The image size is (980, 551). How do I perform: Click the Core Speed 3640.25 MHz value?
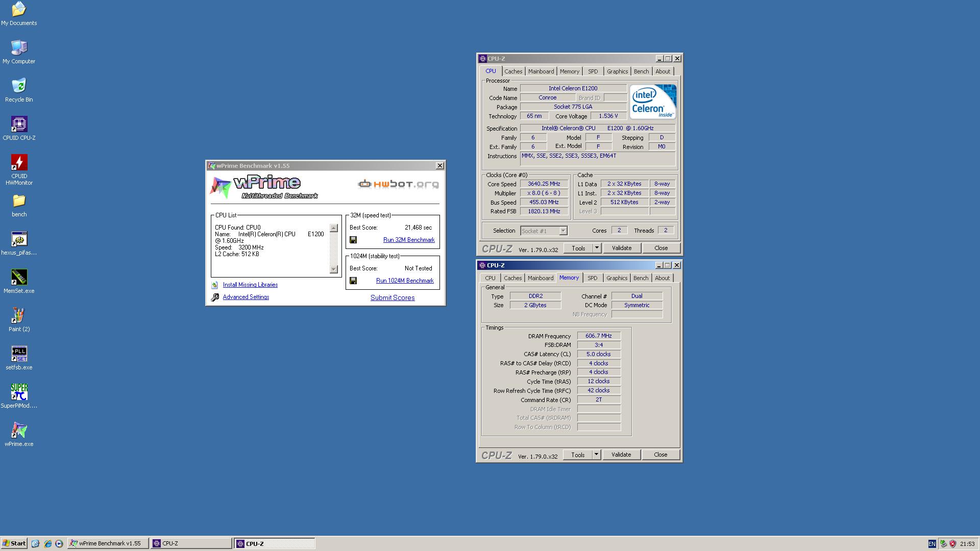click(544, 184)
